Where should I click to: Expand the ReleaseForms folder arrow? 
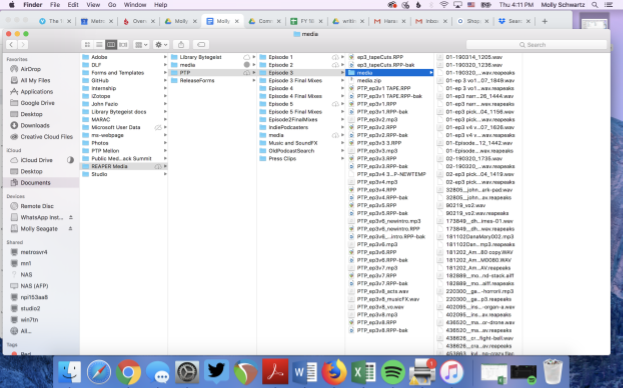click(254, 81)
